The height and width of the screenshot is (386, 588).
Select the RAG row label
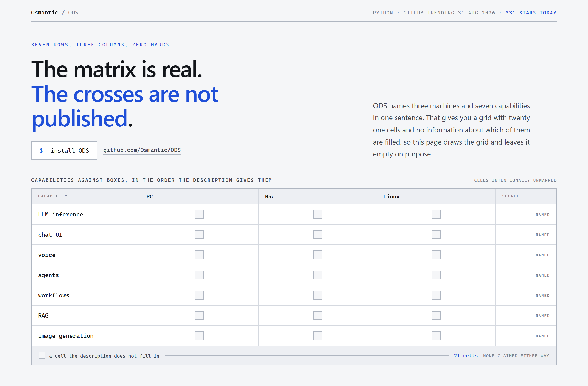coord(43,315)
